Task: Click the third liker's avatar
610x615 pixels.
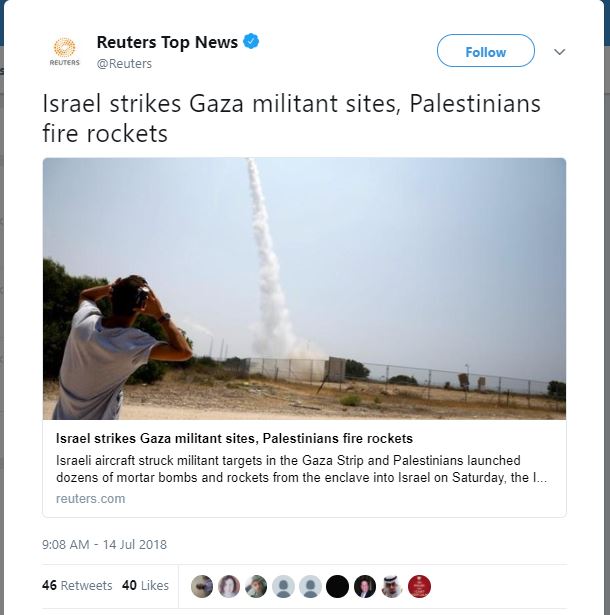Action: point(256,586)
